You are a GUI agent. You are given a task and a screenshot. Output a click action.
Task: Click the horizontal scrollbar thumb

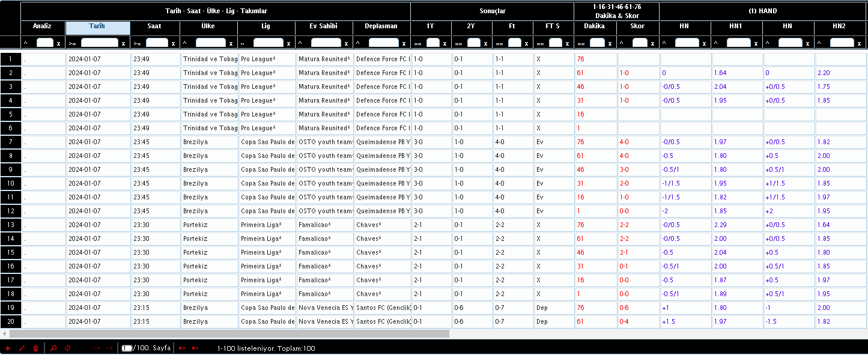(x=229, y=333)
